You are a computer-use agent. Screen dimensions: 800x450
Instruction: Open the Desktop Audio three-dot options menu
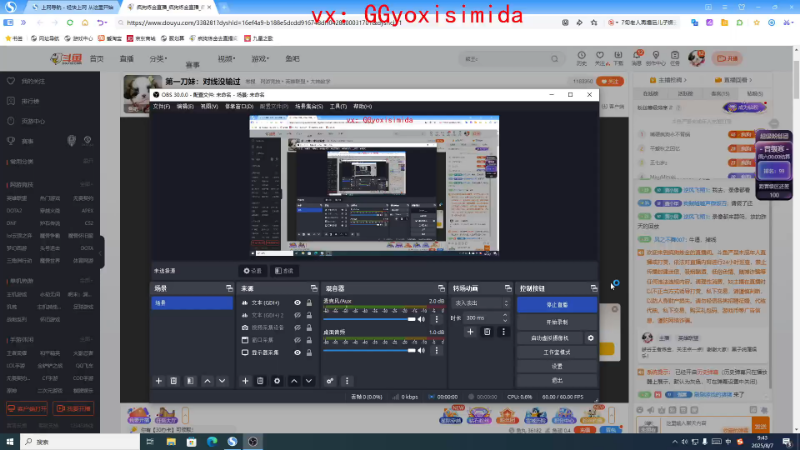tap(437, 351)
